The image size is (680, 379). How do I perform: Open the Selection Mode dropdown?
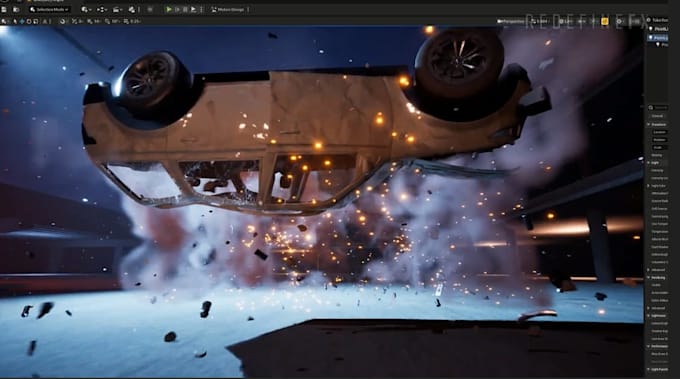49,10
